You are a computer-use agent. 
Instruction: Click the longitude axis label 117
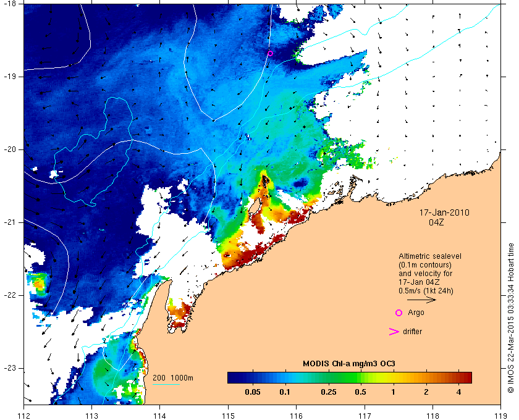pyautogui.click(x=365, y=416)
